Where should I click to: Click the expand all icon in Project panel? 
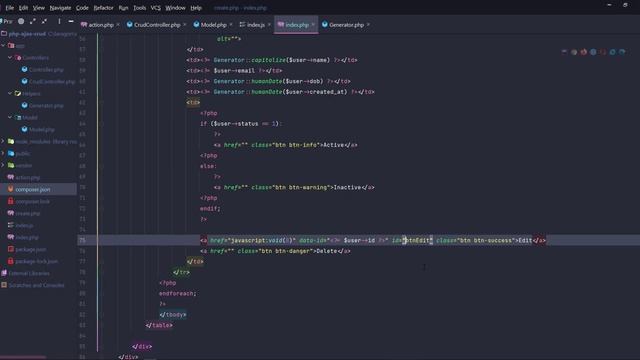[33, 21]
